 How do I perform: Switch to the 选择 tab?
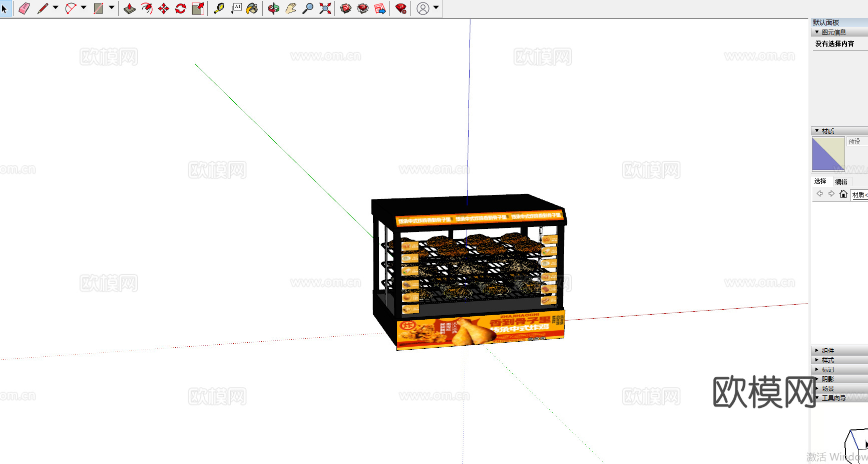(820, 181)
